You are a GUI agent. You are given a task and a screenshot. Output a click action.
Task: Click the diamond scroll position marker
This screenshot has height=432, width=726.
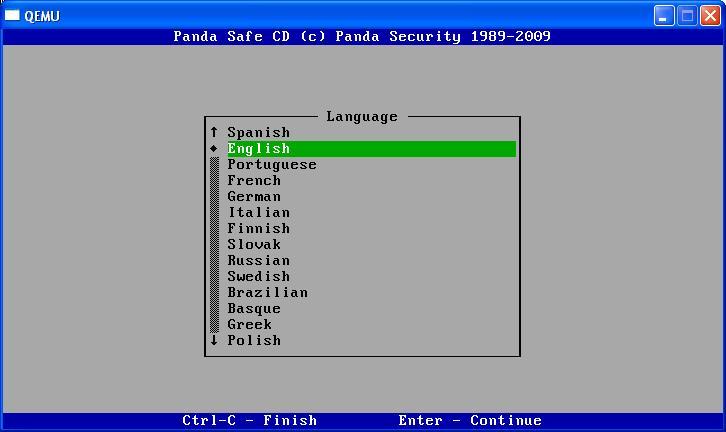click(x=214, y=149)
